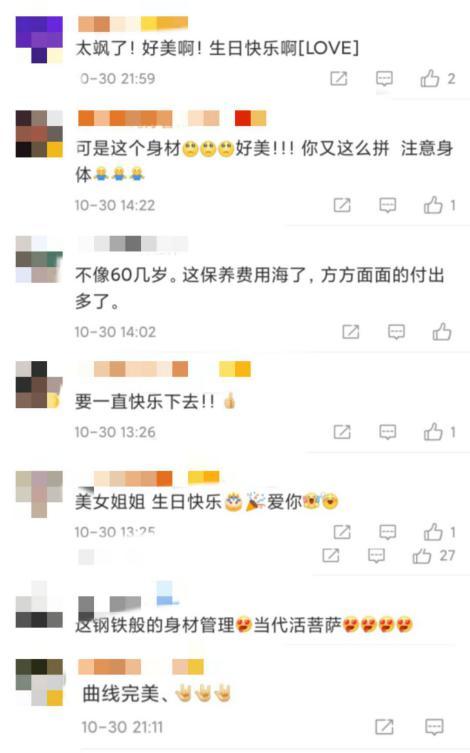This screenshot has width=470, height=753.
Task: Open username above 可是这个身材 comment
Action: (172, 118)
